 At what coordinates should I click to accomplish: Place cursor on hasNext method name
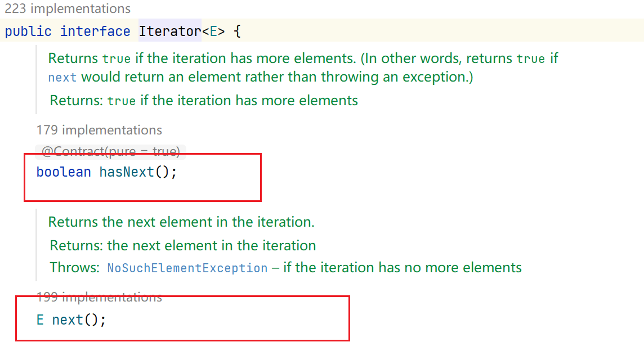[x=127, y=172]
